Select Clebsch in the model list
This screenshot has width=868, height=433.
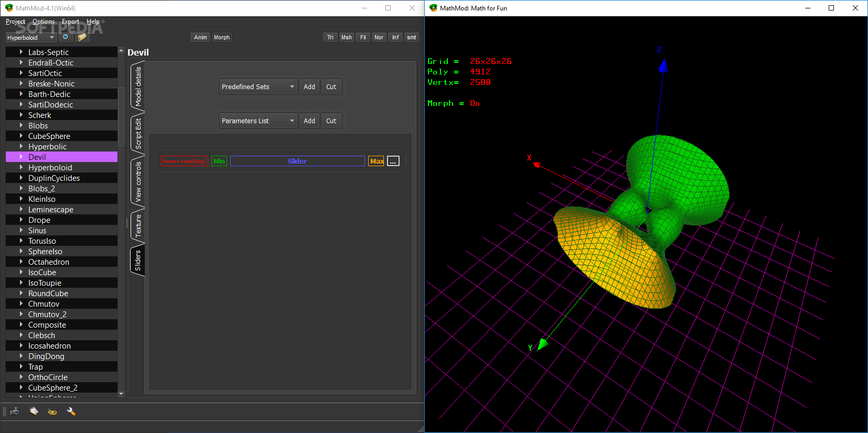click(x=41, y=335)
